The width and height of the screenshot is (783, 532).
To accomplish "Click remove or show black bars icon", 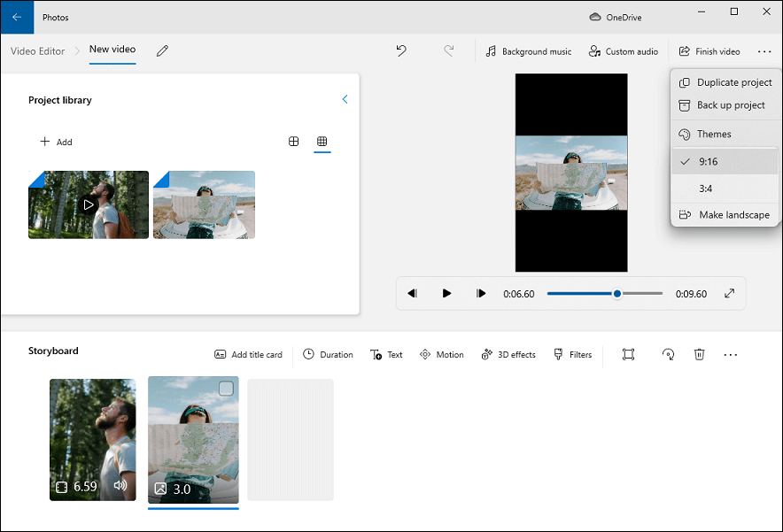I will coord(628,354).
